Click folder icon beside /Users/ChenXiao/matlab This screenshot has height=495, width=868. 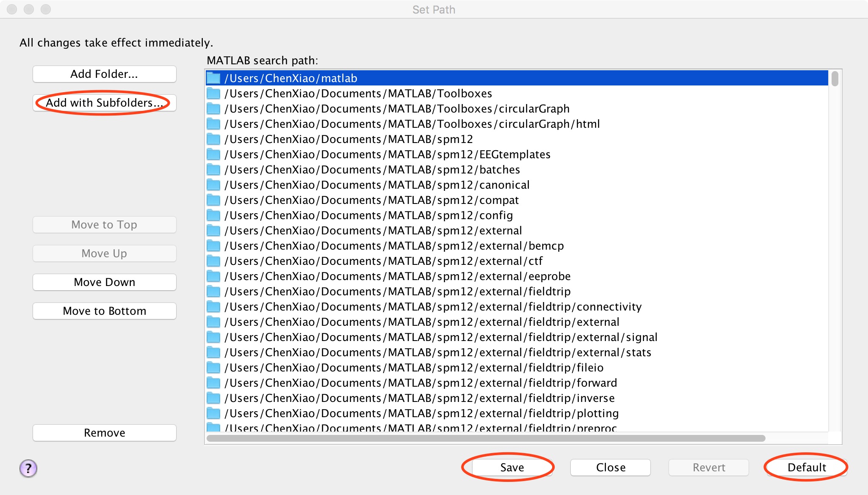[x=213, y=78]
